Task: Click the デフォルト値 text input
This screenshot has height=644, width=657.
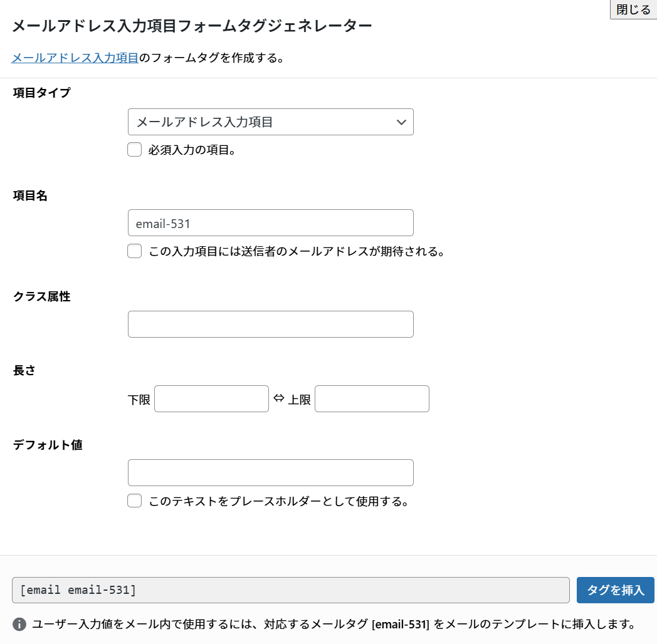Action: tap(270, 473)
